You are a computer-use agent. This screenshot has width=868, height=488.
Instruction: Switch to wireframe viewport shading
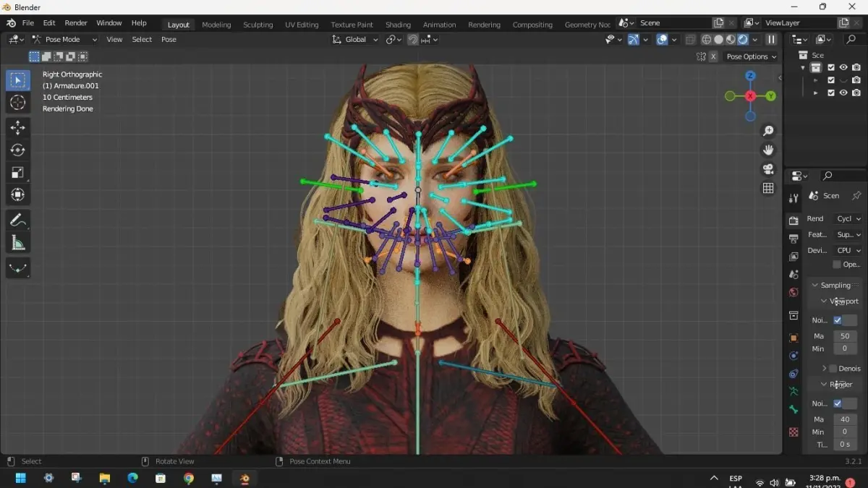click(x=707, y=40)
